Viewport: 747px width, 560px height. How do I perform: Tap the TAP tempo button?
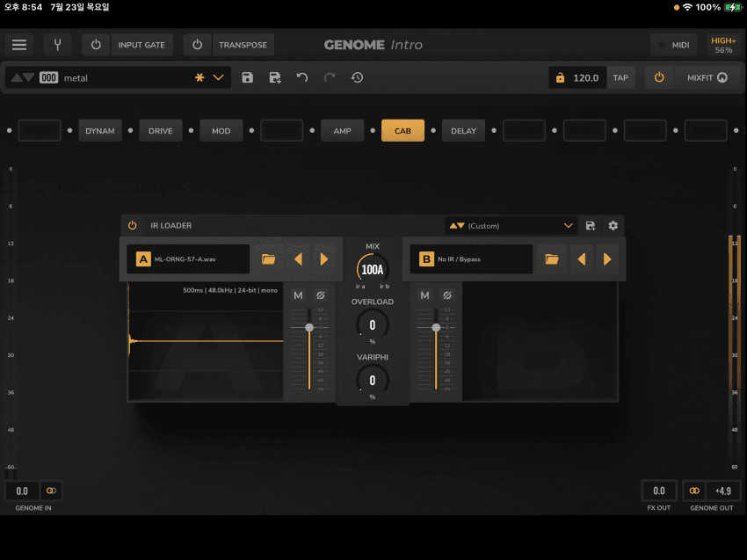tap(620, 77)
